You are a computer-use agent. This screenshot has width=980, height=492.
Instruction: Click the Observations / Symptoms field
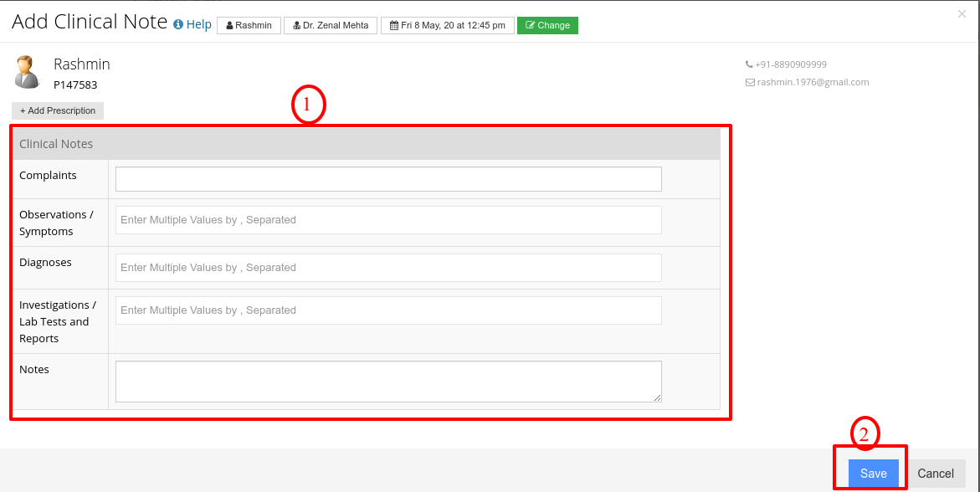388,220
